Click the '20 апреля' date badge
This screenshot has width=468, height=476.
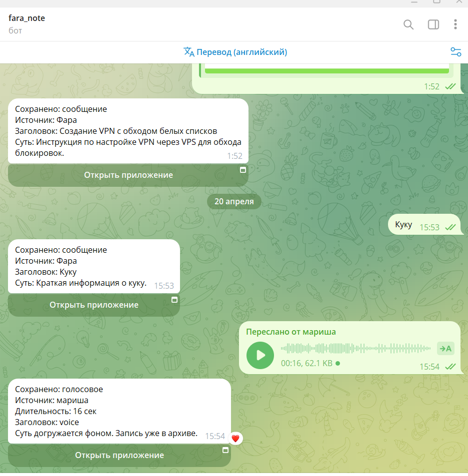coord(234,202)
